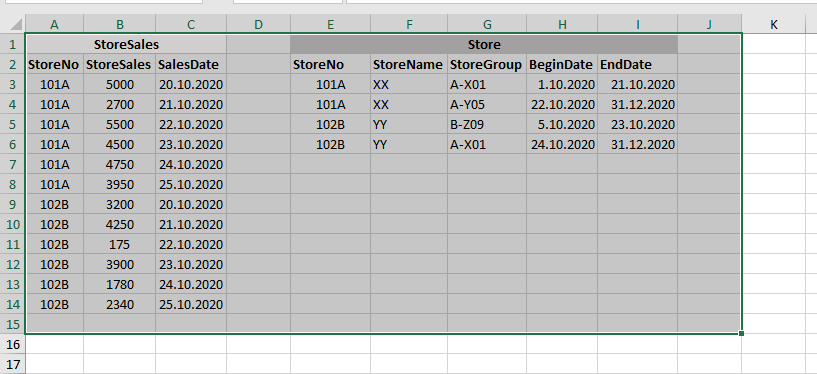Select row 7 header
The width and height of the screenshot is (817, 374).
13,164
